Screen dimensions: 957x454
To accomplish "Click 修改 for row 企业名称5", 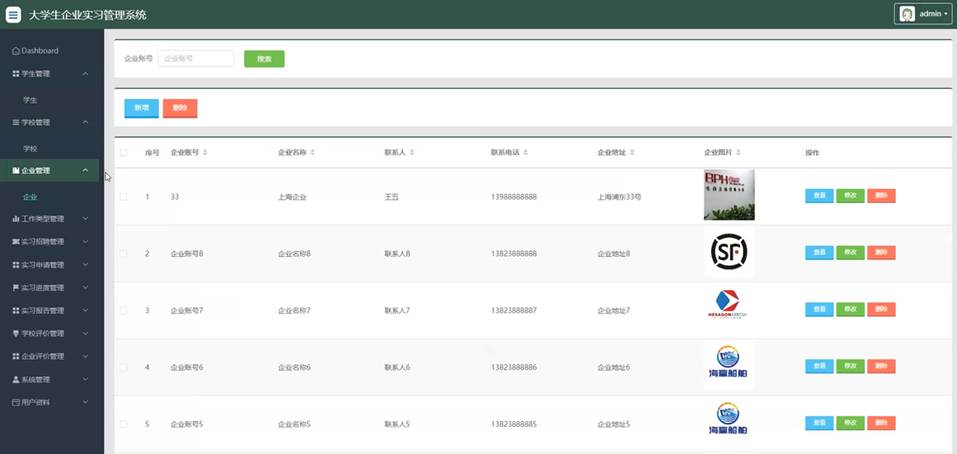I will tap(850, 423).
